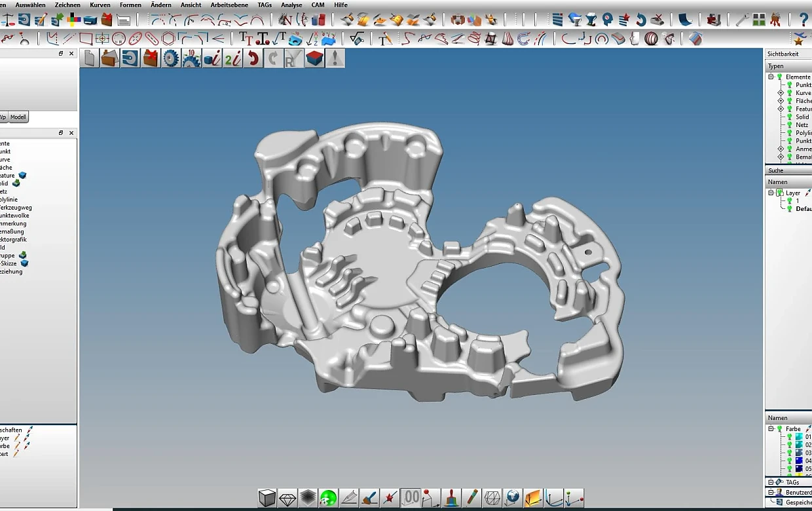Toggle visibility bulb for layer 1
Image resolution: width=812 pixels, height=511 pixels.
click(790, 201)
